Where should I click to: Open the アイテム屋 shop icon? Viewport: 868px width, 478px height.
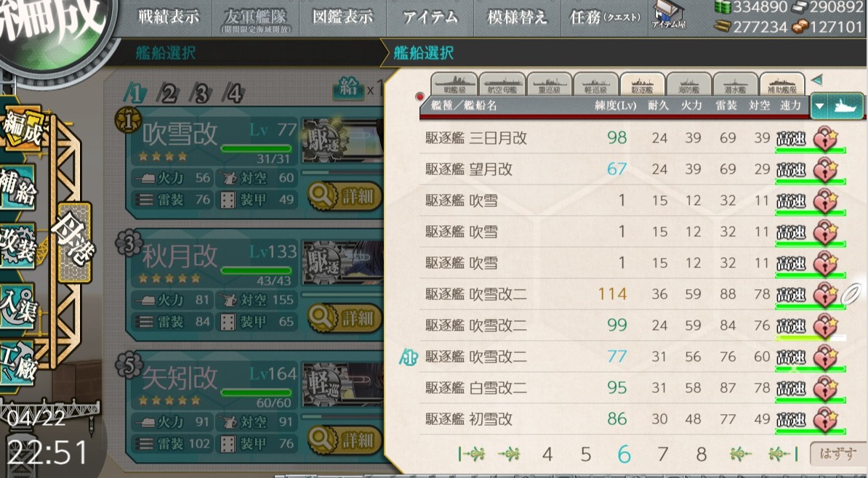(x=669, y=15)
